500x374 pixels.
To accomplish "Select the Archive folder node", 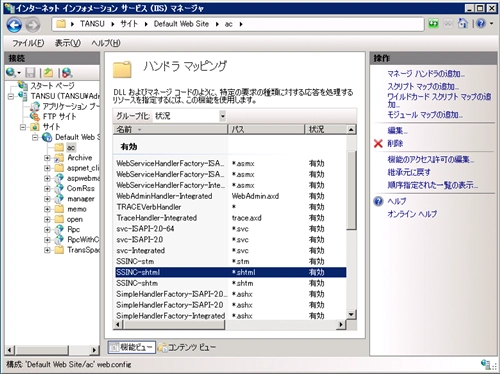I will coord(80,157).
